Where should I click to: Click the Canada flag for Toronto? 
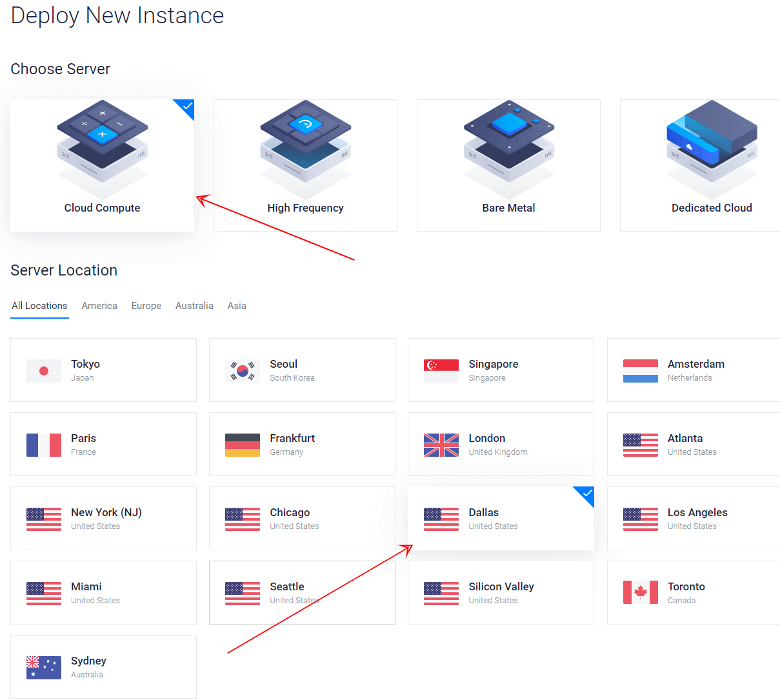(x=640, y=592)
